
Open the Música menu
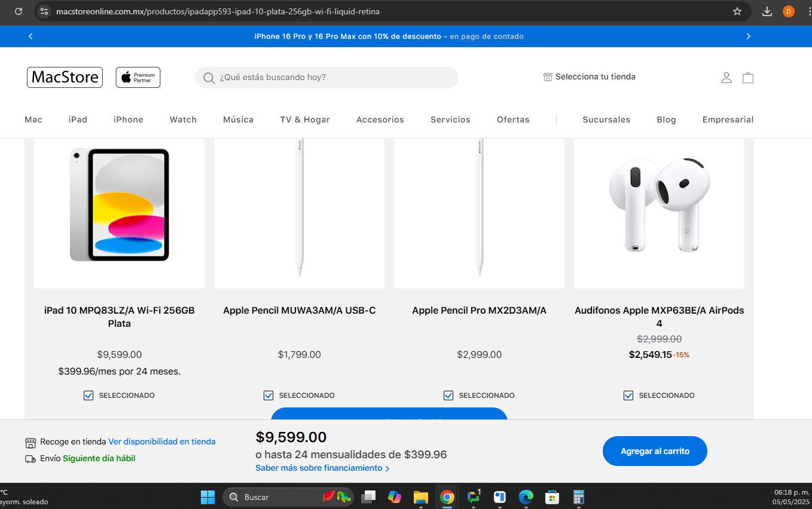coord(239,119)
